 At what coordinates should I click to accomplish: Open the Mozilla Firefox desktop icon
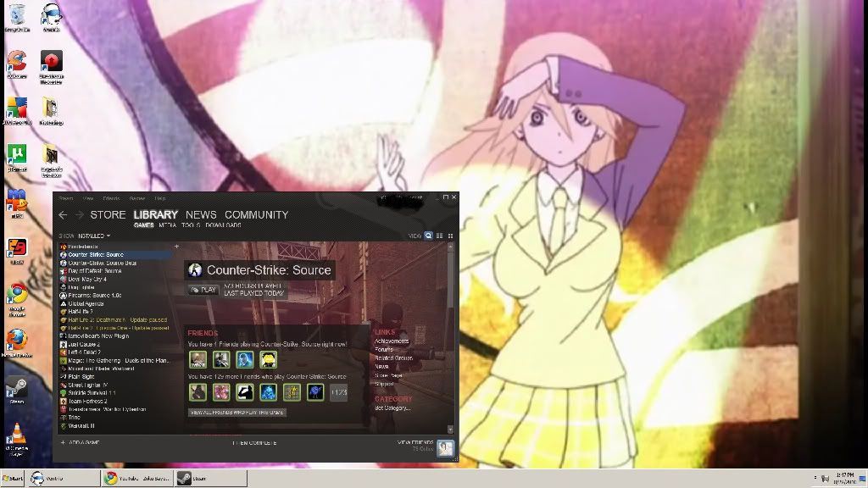pos(17,344)
